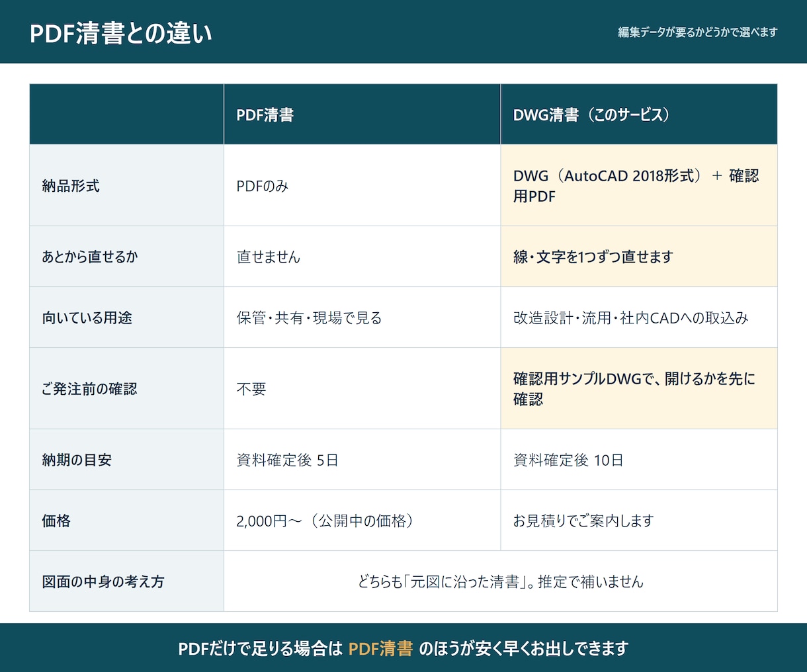Click the 'DWG（AutoCAD 2018形式）＋確認用PDF' cell
Screen dimensions: 807x672
coord(638,186)
